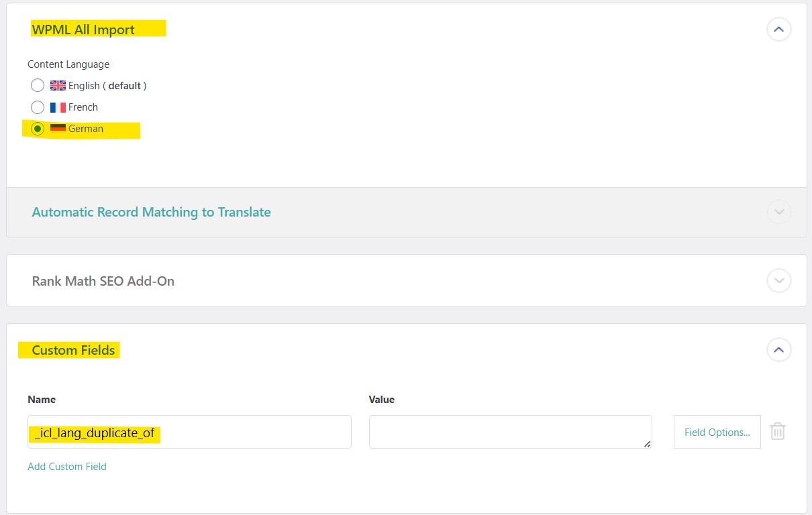Collapse the WPML All Import section chevron
812x515 pixels.
[778, 30]
